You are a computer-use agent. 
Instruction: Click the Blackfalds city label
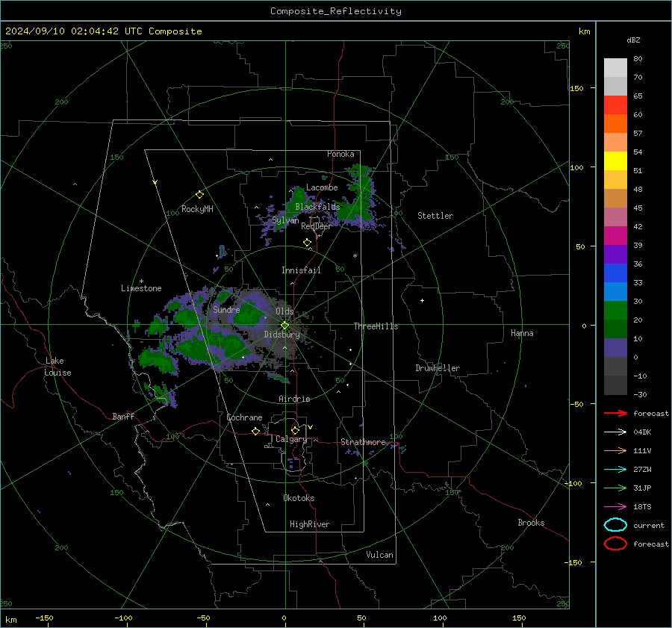(x=317, y=207)
